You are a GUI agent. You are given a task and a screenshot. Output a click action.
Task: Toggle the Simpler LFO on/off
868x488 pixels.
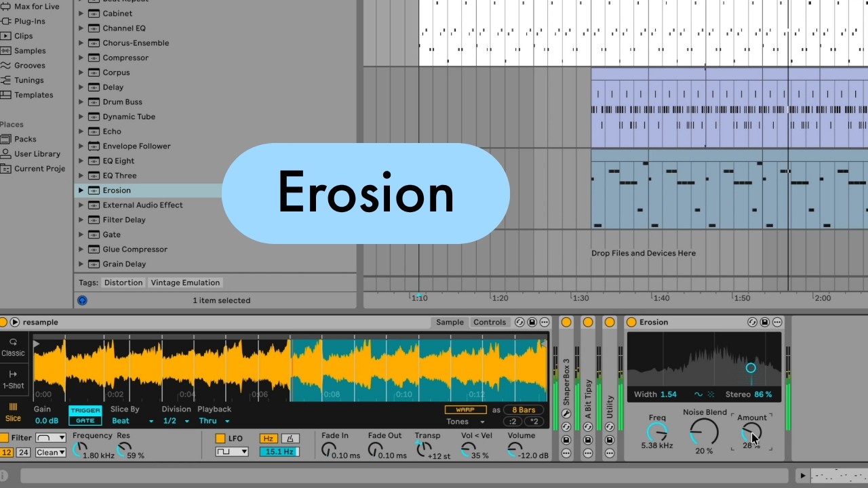click(220, 439)
